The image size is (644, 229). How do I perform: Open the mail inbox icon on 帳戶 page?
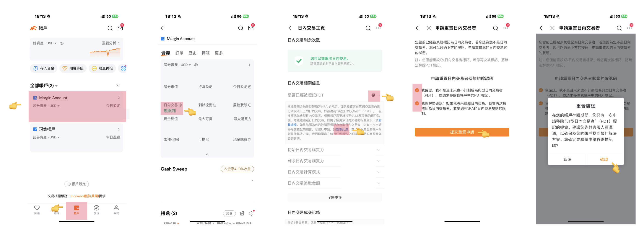pos(120,28)
